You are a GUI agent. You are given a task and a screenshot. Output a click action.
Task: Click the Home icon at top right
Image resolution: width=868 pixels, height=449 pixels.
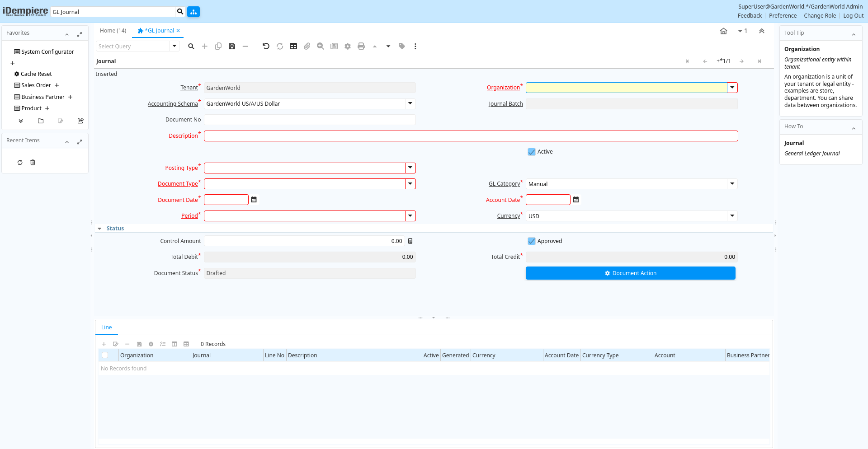(x=723, y=31)
